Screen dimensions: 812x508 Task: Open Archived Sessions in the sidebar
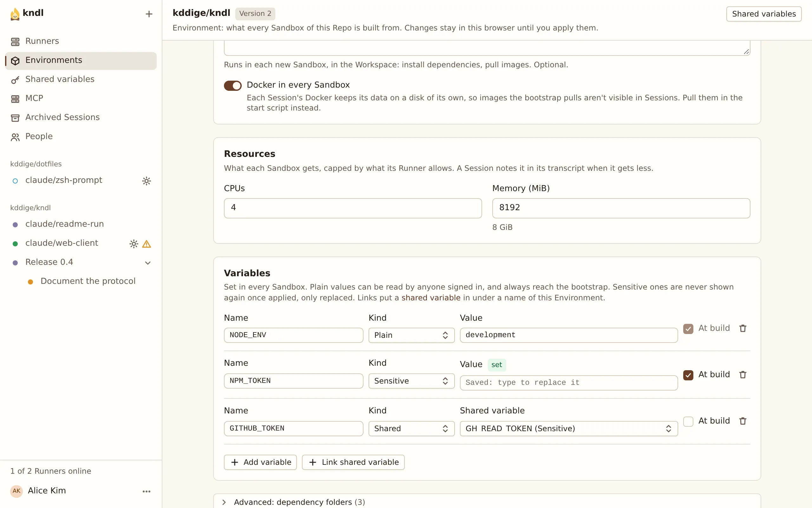tap(81, 117)
